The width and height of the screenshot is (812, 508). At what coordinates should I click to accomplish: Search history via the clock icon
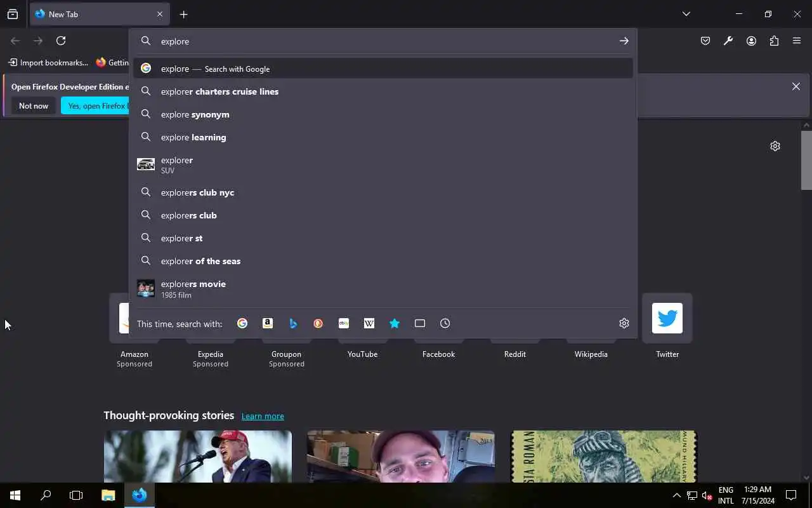coord(445,323)
